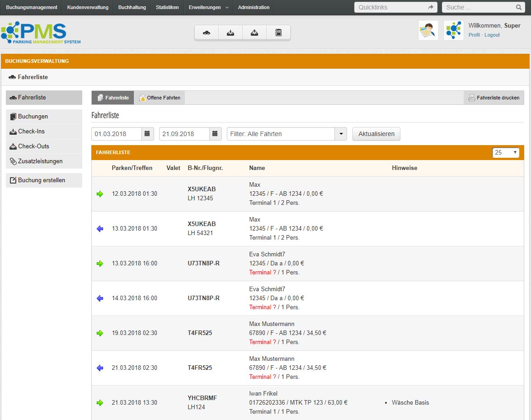Click the Hinweise column header
This screenshot has height=420, width=531.
404,168
